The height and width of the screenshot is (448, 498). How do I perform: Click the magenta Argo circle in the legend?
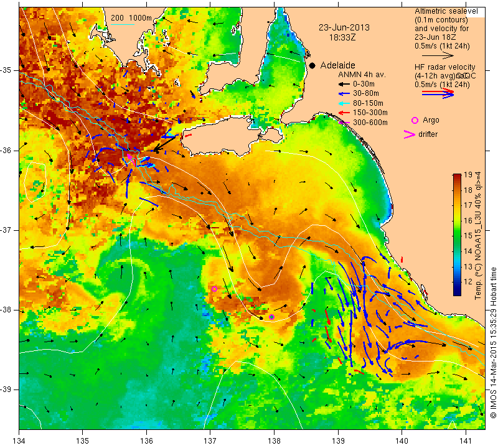415,120
